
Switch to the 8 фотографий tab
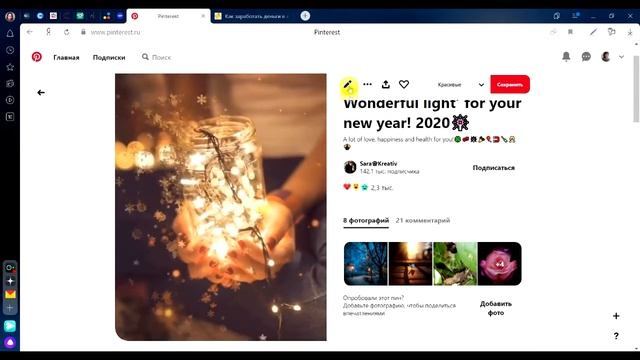(x=366, y=220)
